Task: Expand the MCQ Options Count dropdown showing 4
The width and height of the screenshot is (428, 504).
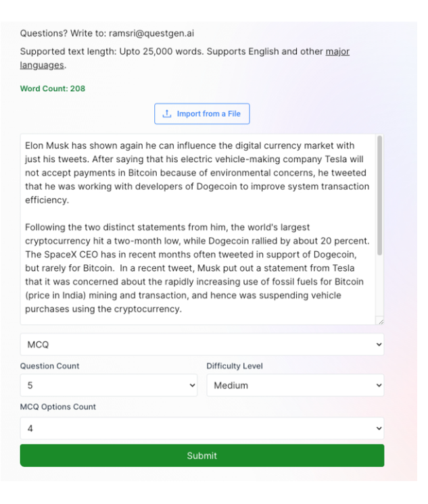Action: tap(201, 428)
